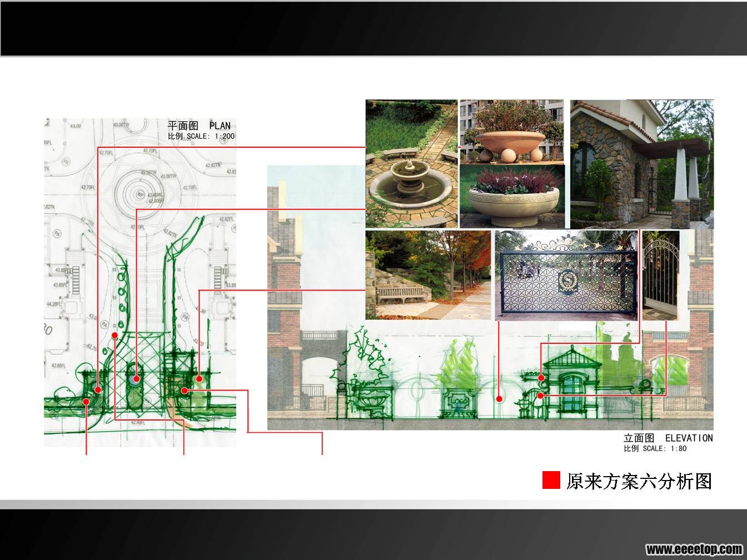Click the '立面图 ELEVATION' heading
This screenshot has height=560, width=747.
(668, 438)
